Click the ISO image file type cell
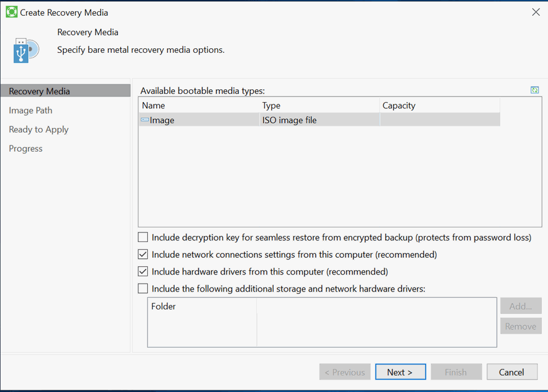The width and height of the screenshot is (548, 392). pos(319,120)
